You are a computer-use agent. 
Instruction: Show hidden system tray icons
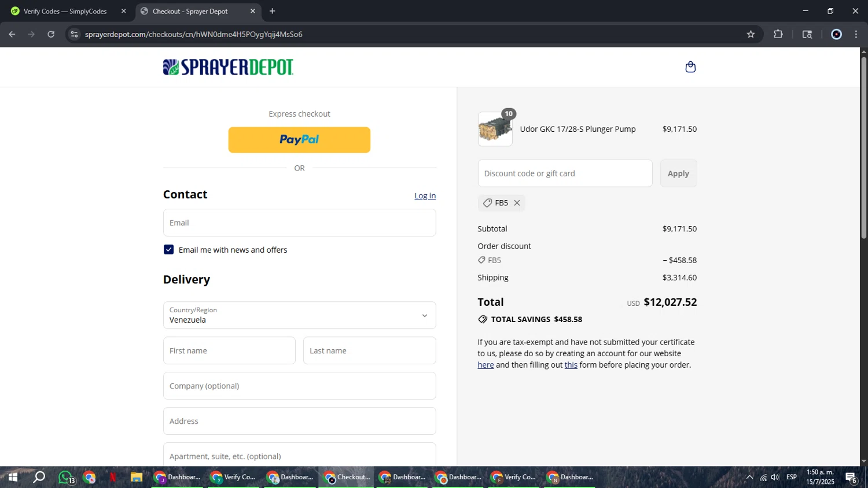[x=749, y=477]
